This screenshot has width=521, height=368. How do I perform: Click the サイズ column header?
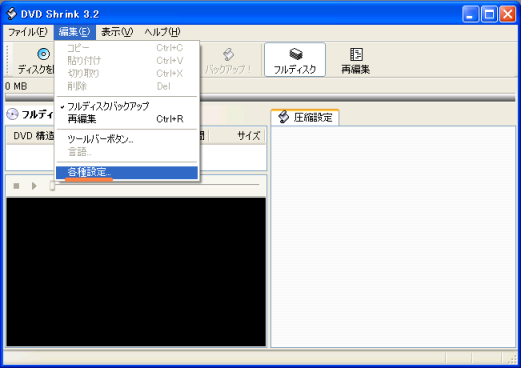coord(237,136)
